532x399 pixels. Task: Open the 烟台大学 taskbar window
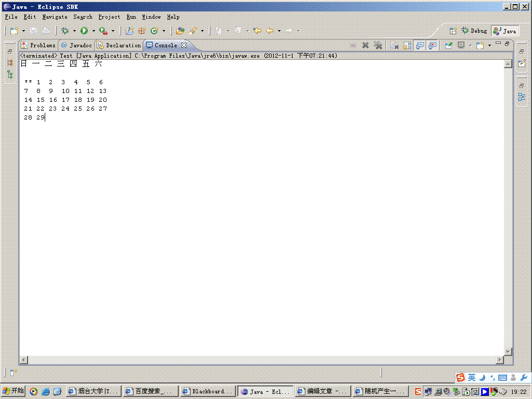(x=94, y=391)
